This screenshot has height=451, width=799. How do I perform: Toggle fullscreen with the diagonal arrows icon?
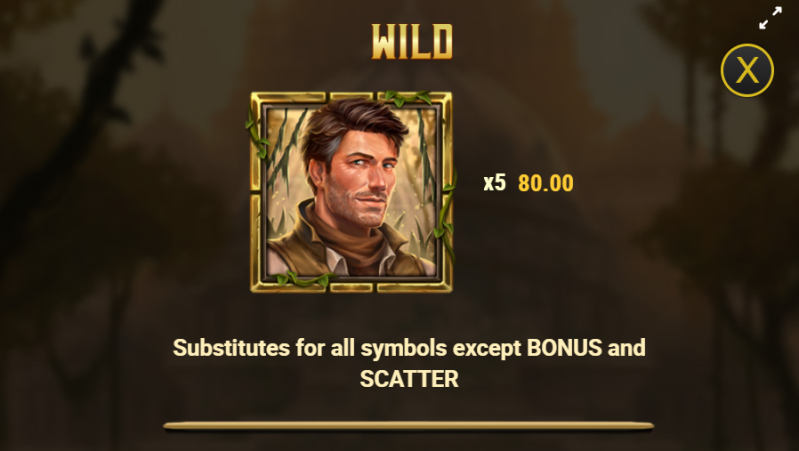click(x=770, y=18)
